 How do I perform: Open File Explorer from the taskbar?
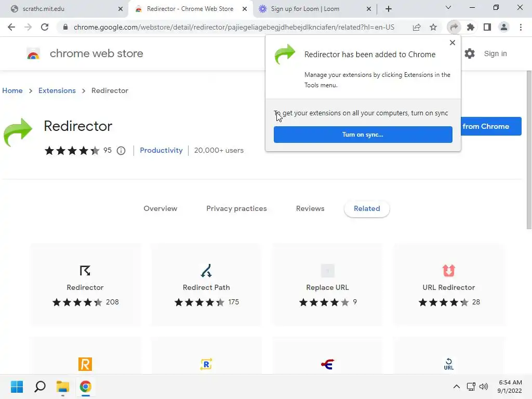63,387
